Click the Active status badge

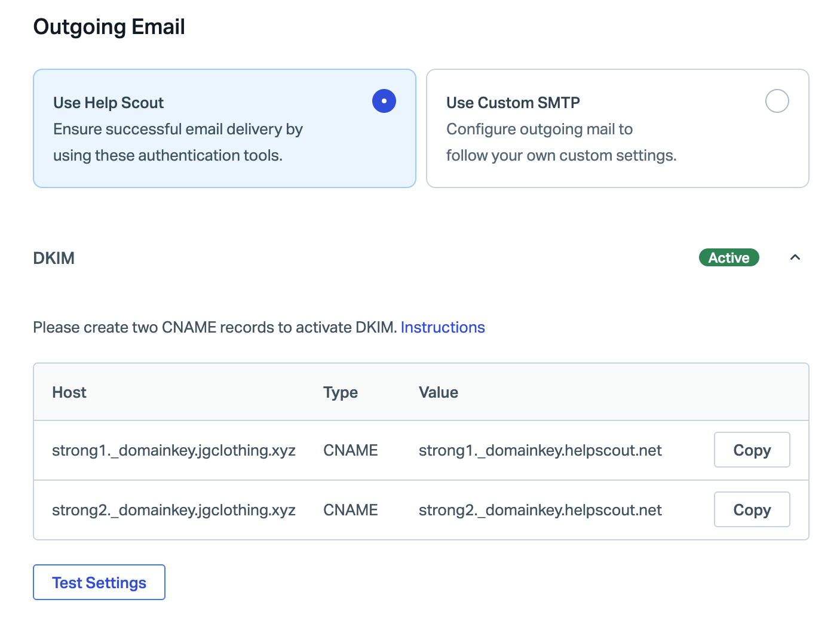[x=729, y=257]
